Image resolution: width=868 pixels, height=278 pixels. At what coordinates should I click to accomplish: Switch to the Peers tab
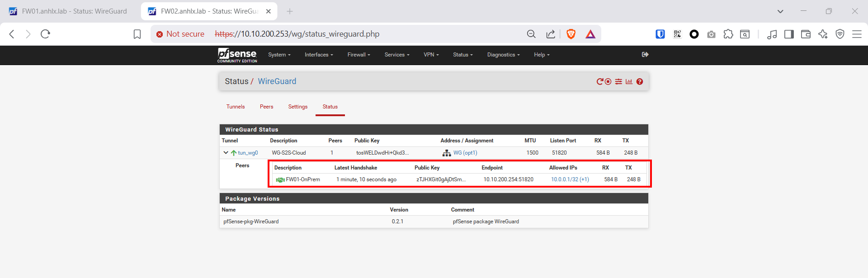click(266, 107)
